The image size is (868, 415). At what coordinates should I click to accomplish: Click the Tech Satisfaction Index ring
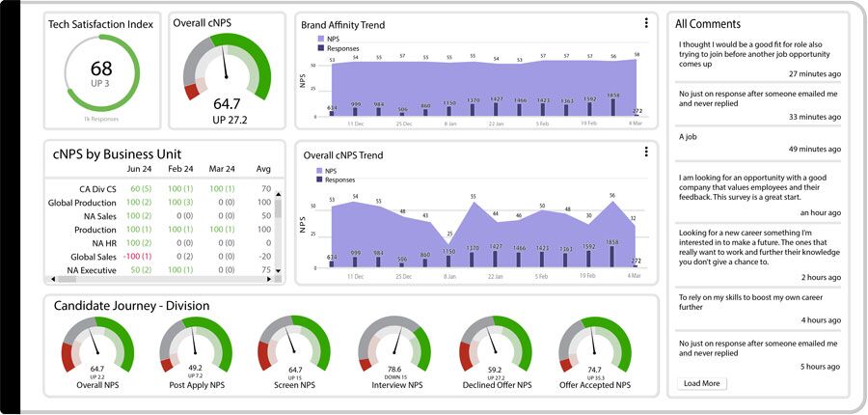click(x=101, y=72)
